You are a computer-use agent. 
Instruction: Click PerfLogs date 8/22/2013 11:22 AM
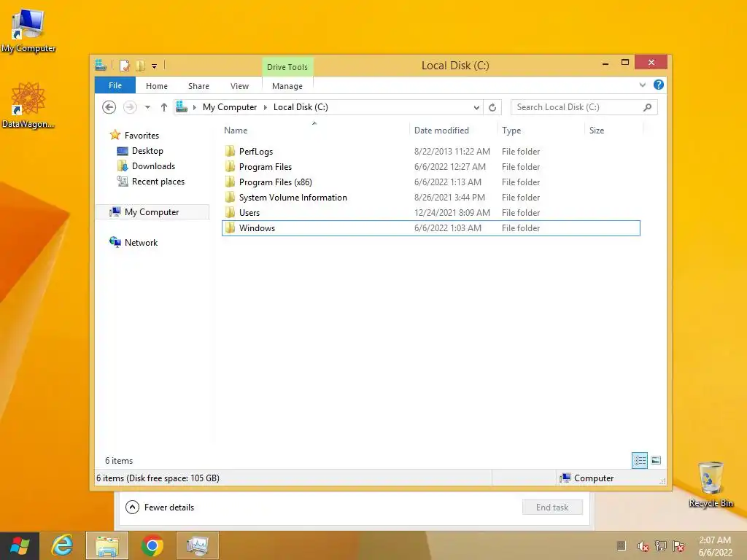click(452, 152)
